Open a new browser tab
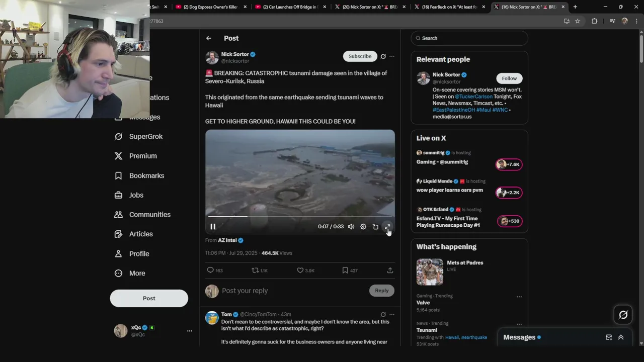Screen dimensions: 644x362 [x=575, y=7]
